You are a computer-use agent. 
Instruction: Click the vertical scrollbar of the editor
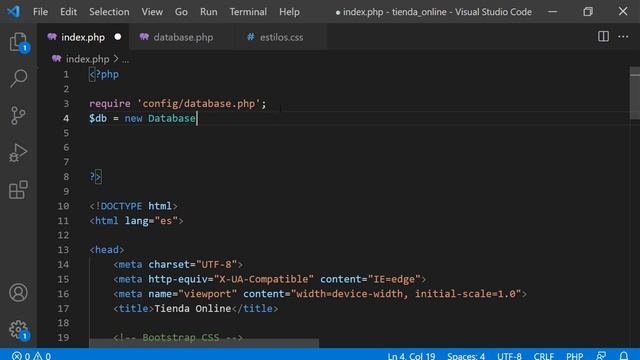[635, 93]
